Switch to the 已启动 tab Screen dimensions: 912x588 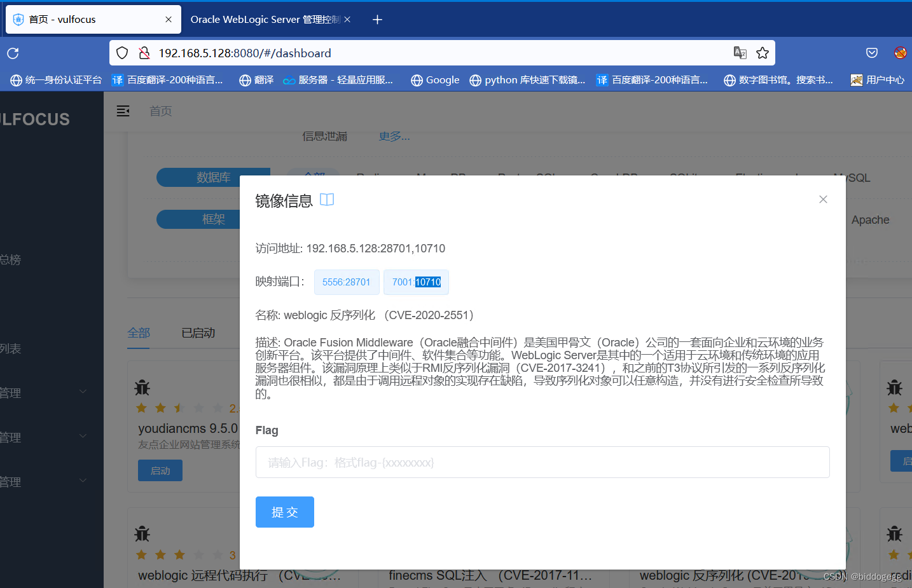198,332
